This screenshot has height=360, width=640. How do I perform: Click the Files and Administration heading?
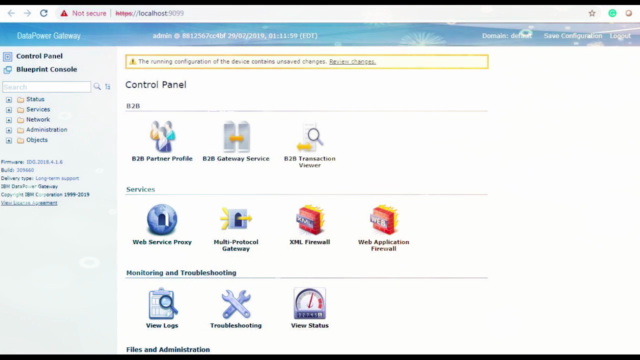click(168, 349)
